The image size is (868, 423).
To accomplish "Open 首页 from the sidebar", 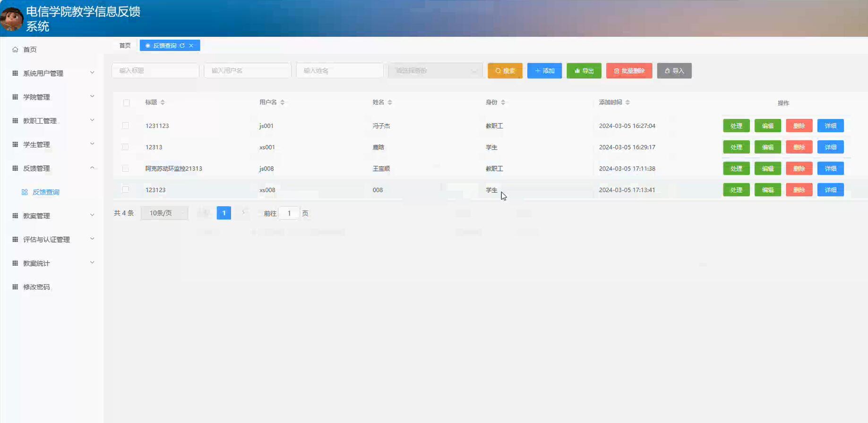I will pos(30,50).
